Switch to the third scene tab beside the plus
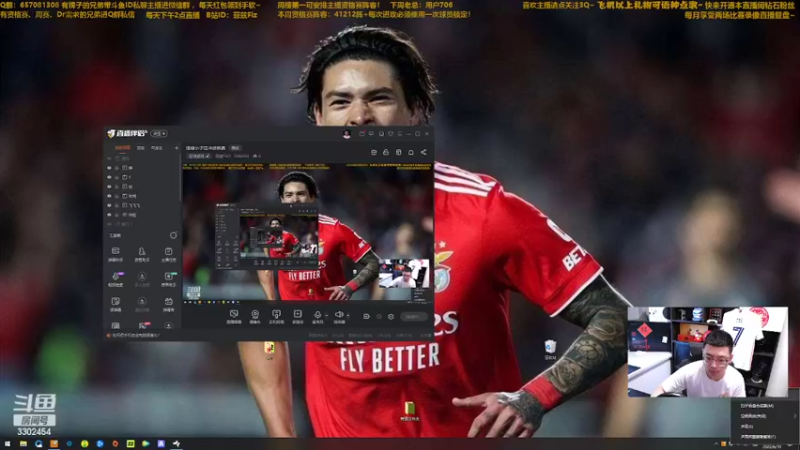Screen dimensions: 800x450 [157, 148]
